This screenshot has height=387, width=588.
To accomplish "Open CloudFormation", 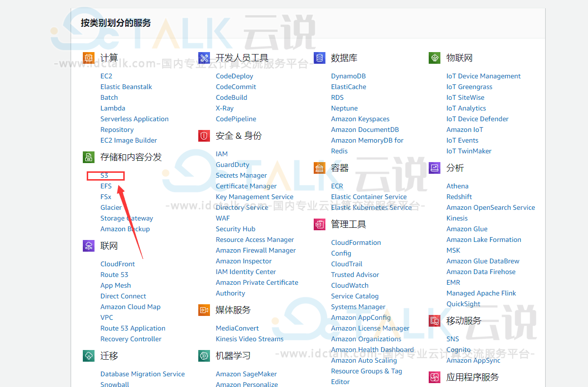I will click(356, 242).
